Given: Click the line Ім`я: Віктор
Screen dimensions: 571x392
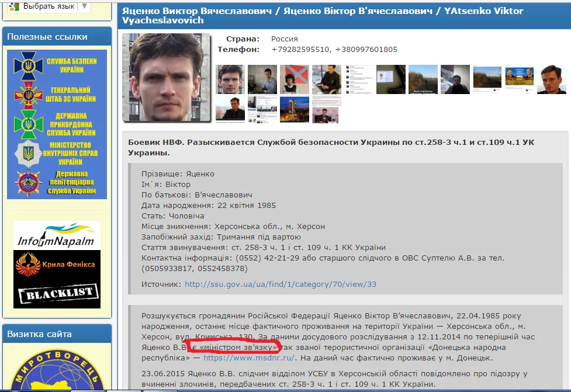Looking at the screenshot, I should 166,185.
